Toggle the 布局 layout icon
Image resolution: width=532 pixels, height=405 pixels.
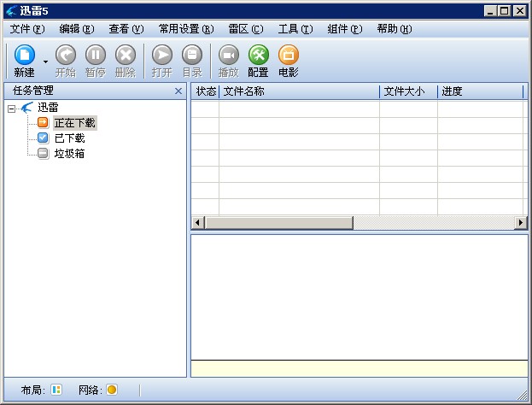tap(56, 390)
